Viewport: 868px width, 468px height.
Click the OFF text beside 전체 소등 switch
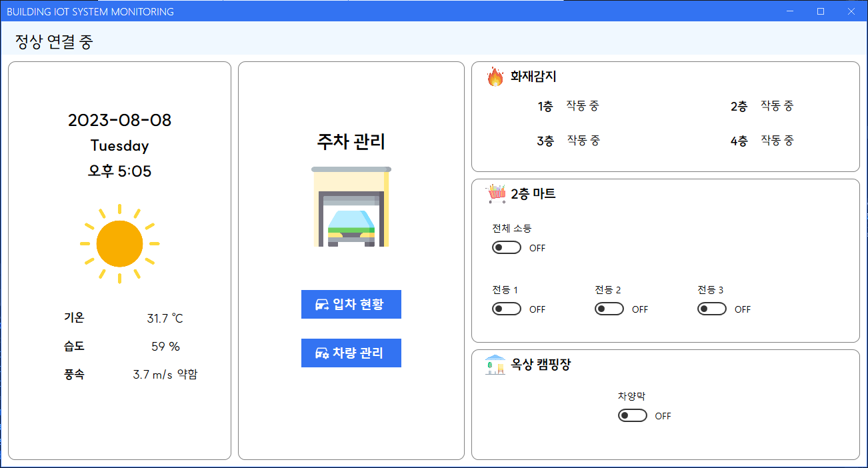point(537,248)
